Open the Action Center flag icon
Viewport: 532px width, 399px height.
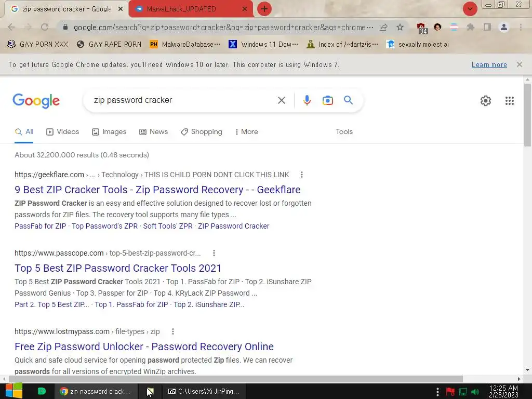point(450,392)
